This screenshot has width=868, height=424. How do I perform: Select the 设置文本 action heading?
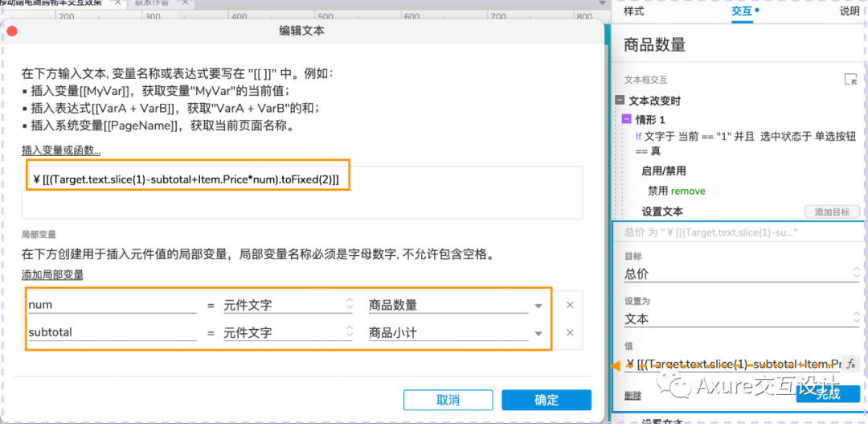(662, 211)
